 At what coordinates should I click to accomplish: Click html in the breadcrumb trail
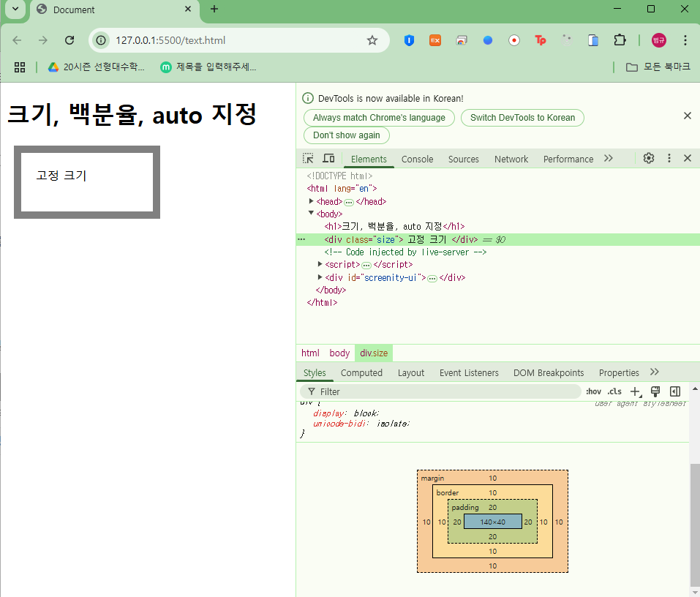310,353
